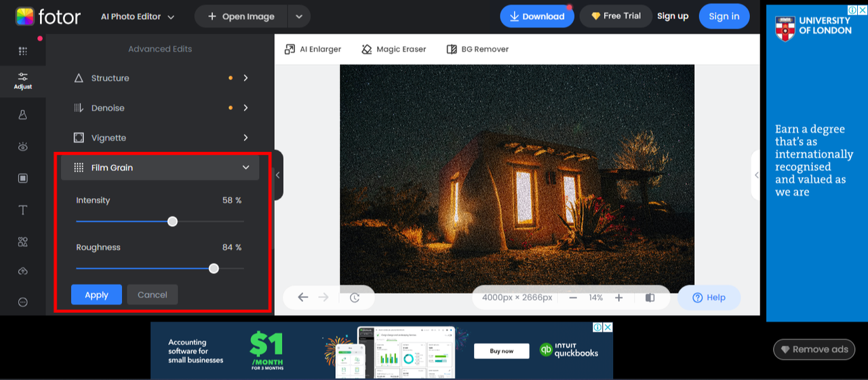Click the Sign up link
The height and width of the screenshot is (380, 868).
(x=673, y=16)
